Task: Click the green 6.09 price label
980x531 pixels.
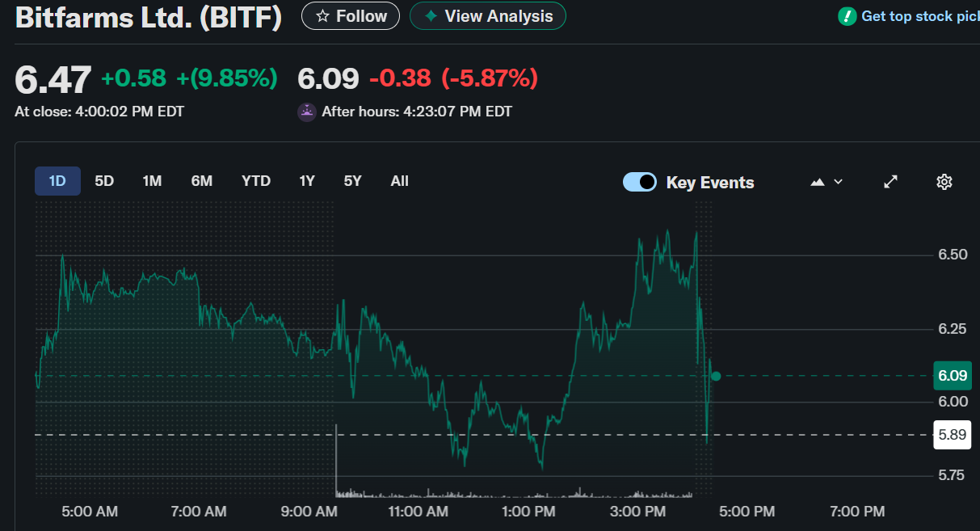Action: pyautogui.click(x=952, y=376)
